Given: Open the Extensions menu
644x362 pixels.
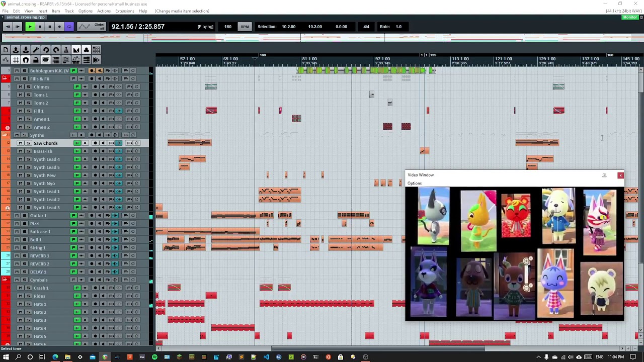Looking at the screenshot, I should coord(124,11).
